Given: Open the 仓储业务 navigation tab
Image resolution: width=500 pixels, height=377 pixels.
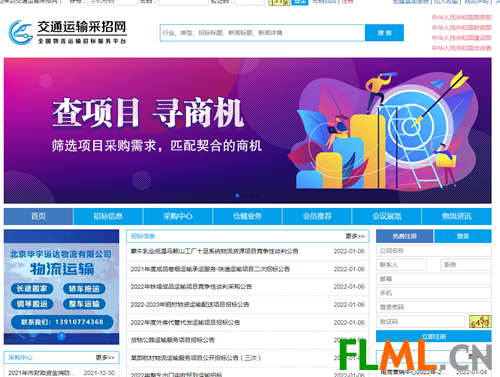Looking at the screenshot, I should [247, 216].
